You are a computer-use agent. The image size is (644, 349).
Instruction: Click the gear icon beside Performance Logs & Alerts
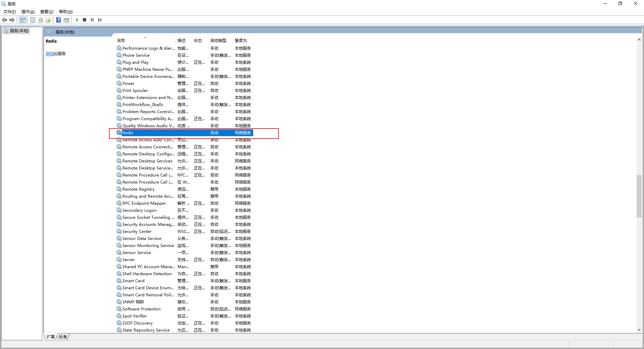(119, 48)
